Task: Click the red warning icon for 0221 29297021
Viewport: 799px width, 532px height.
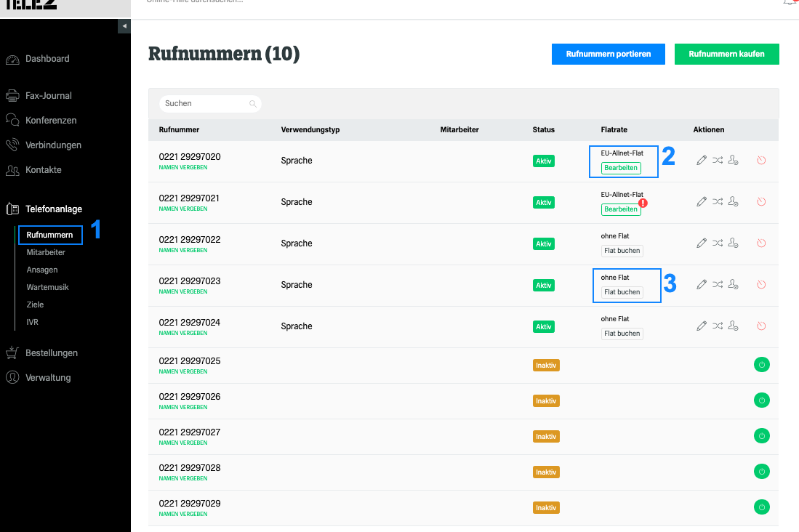Action: coord(643,203)
